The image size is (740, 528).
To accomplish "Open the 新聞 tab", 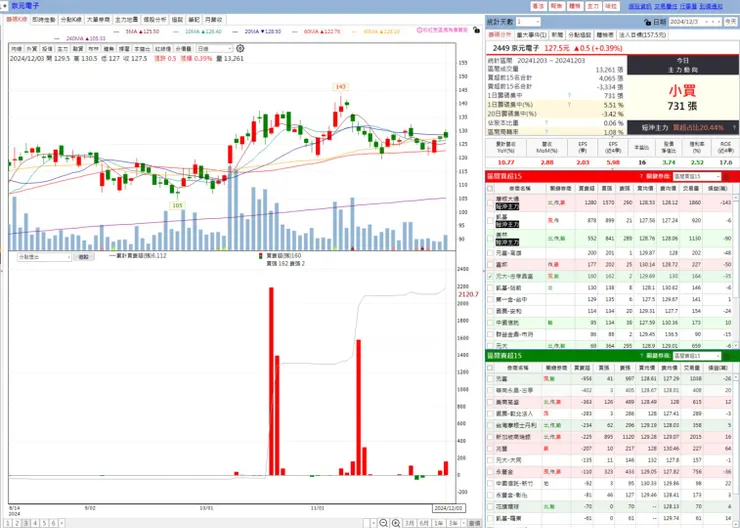I will (557, 35).
